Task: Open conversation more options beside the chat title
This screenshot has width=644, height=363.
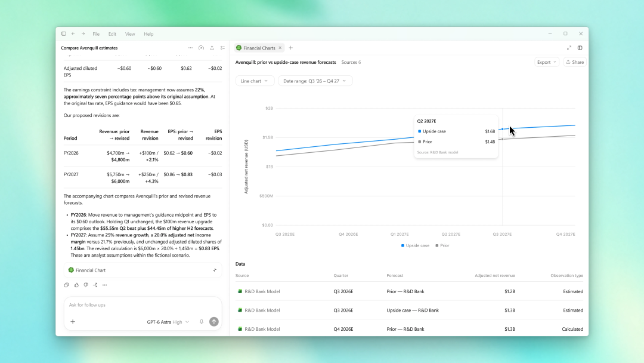Action: (x=191, y=48)
